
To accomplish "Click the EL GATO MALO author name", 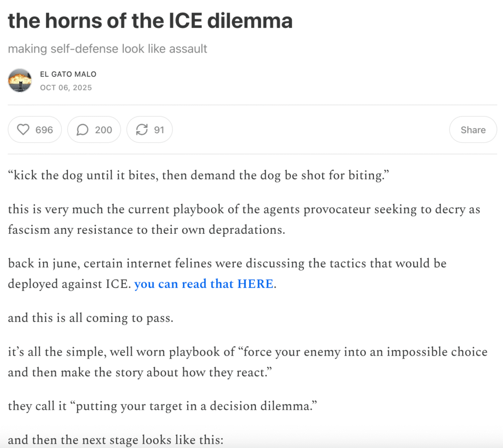I will pyautogui.click(x=68, y=74).
